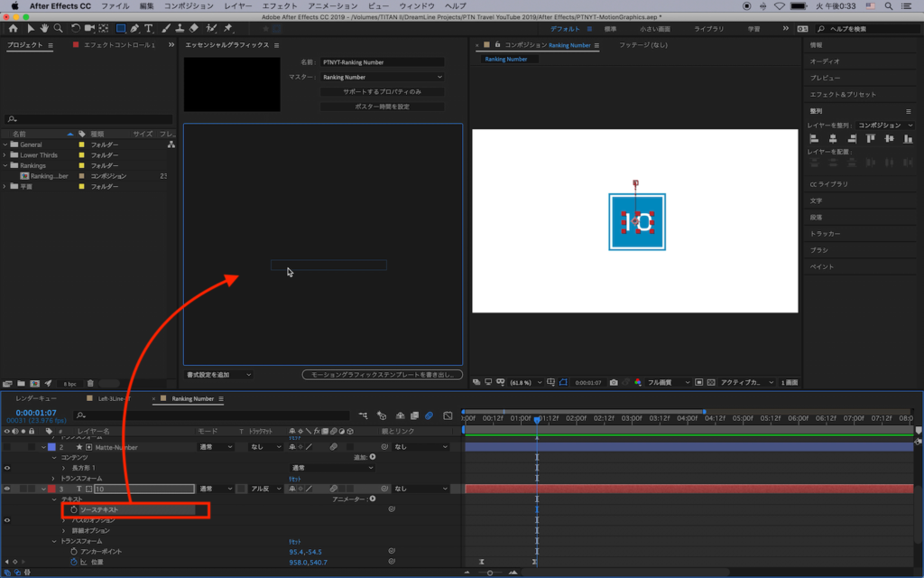924x578 pixels.
Task: Open the 書式設定を追加 dropdown
Action: coord(218,374)
